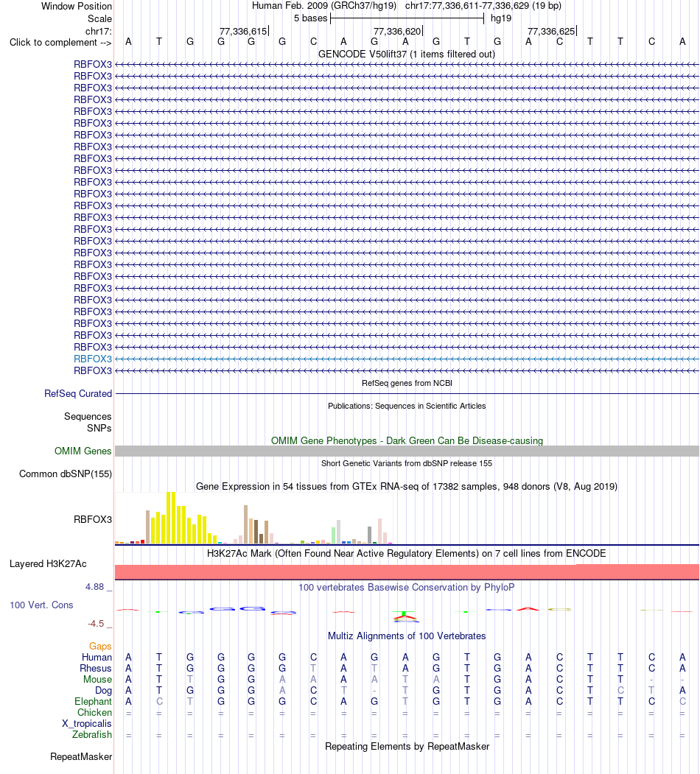Click the 77,336,615 ruler coordinate
Viewport: 700px width, 774px height.
pos(243,31)
